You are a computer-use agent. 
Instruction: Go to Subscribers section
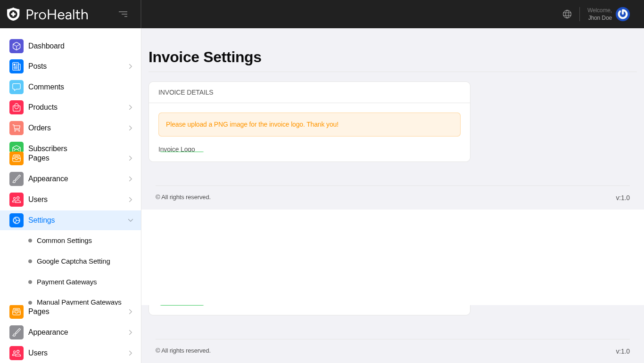click(48, 148)
